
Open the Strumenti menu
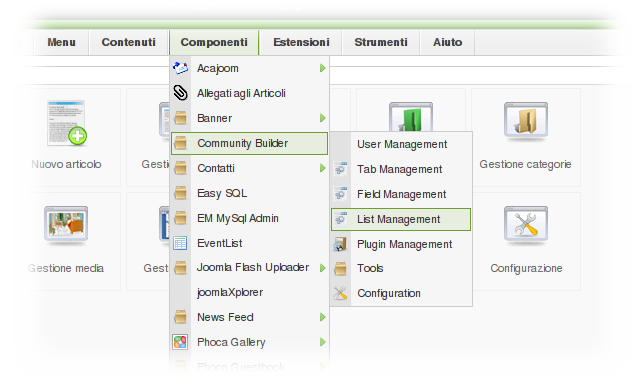381,42
